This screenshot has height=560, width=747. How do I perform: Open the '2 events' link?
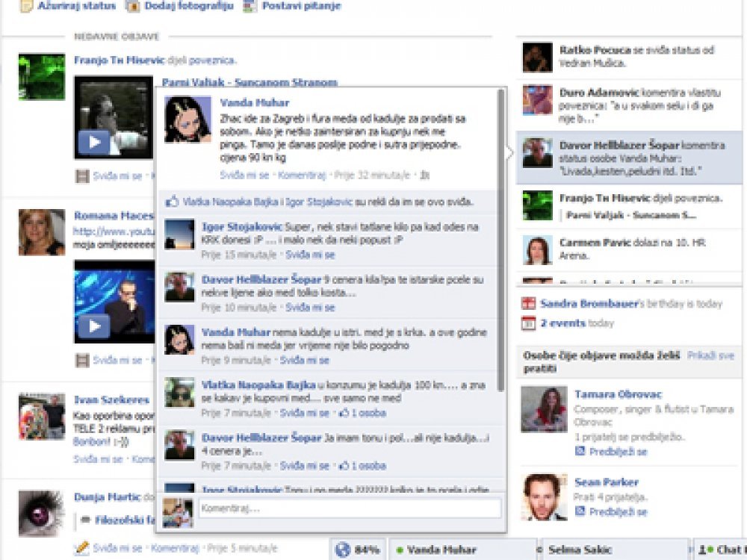[x=563, y=323]
